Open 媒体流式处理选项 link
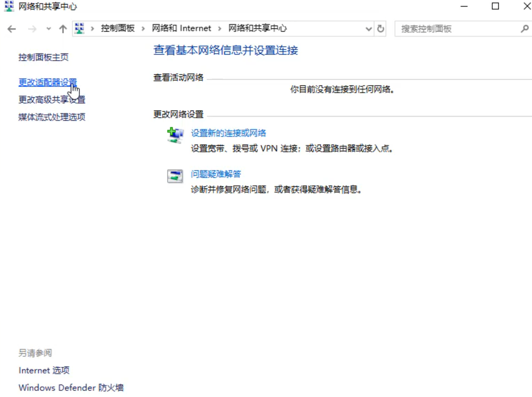Viewport: 532px width, 397px height. pos(52,117)
